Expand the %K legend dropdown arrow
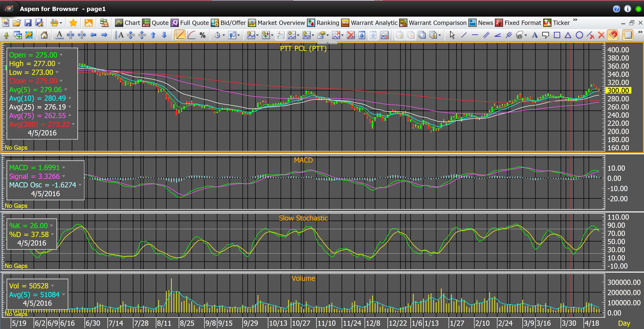 52,226
